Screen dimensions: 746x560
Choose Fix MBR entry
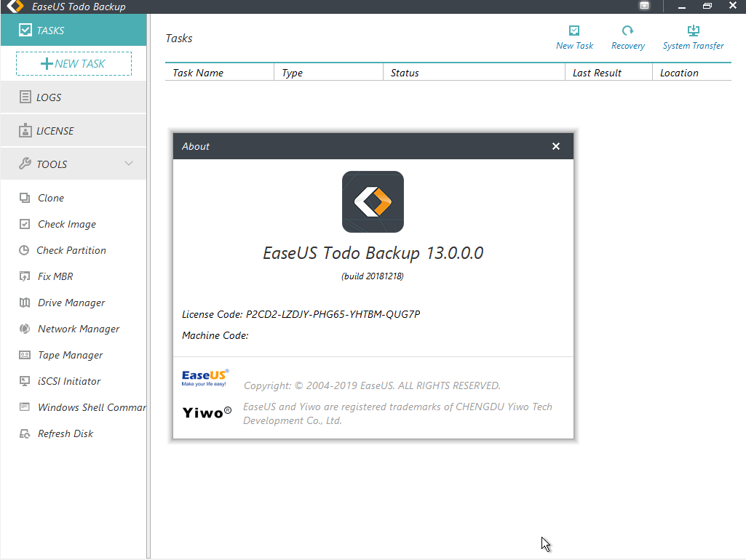(55, 276)
